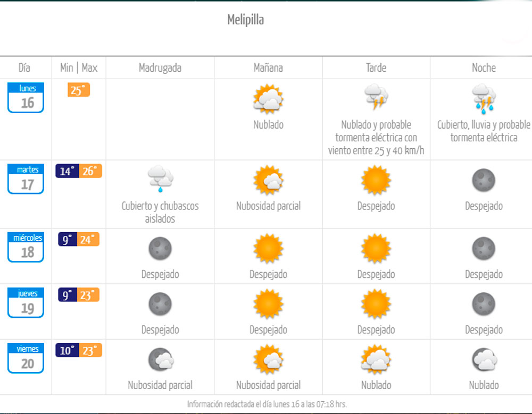
Task: Click Tuesday morning partly cloudy icon
Action: pos(268,180)
